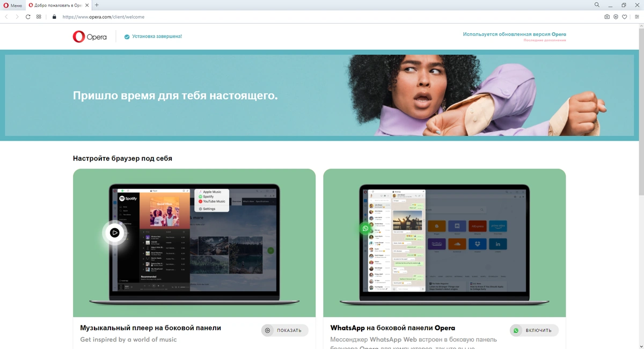Open the music player laptop preview image

(194, 243)
